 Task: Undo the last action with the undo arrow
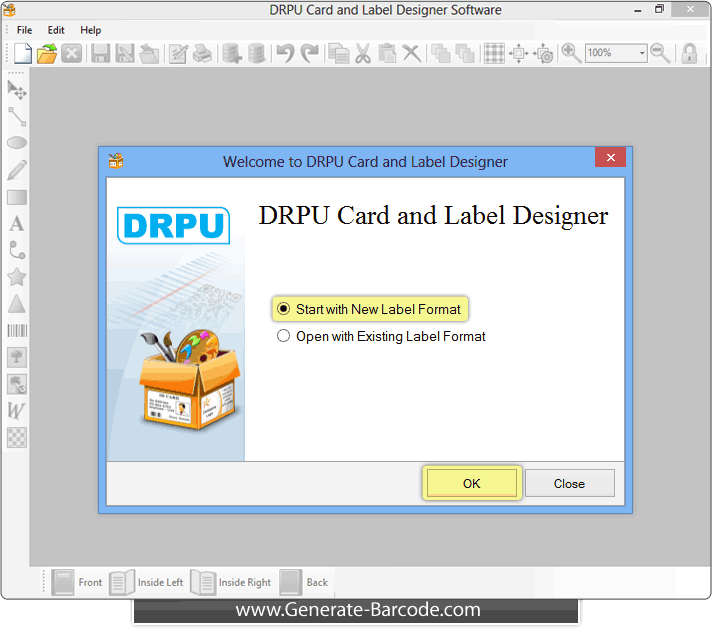click(286, 53)
